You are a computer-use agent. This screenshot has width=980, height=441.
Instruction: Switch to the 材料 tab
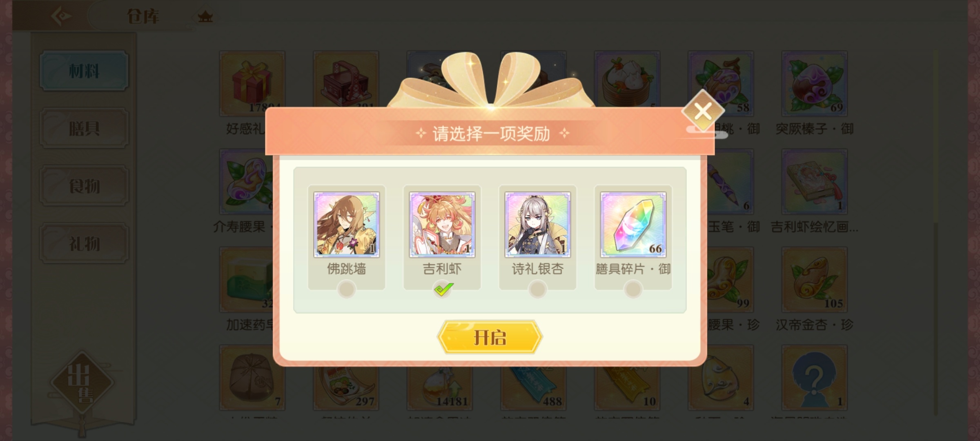pos(84,71)
